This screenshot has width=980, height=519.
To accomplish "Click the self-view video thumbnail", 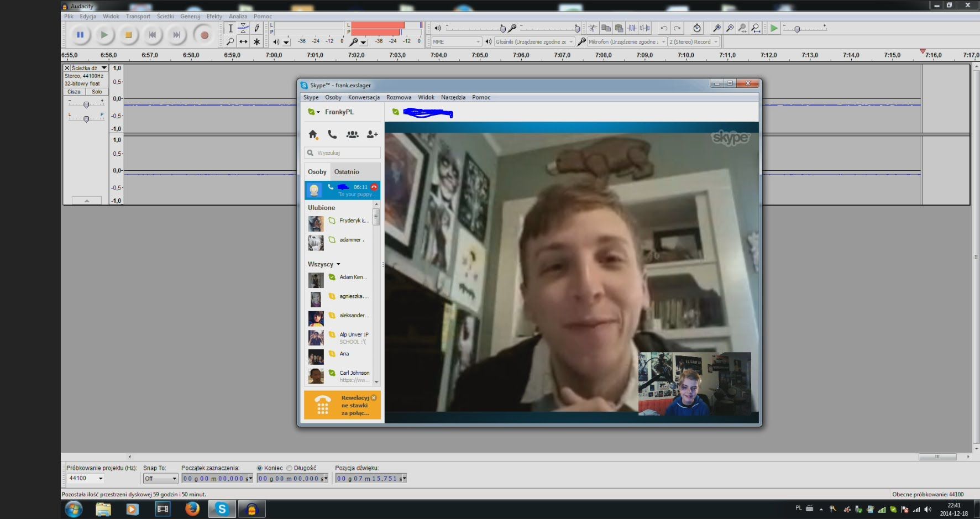I will (x=694, y=384).
